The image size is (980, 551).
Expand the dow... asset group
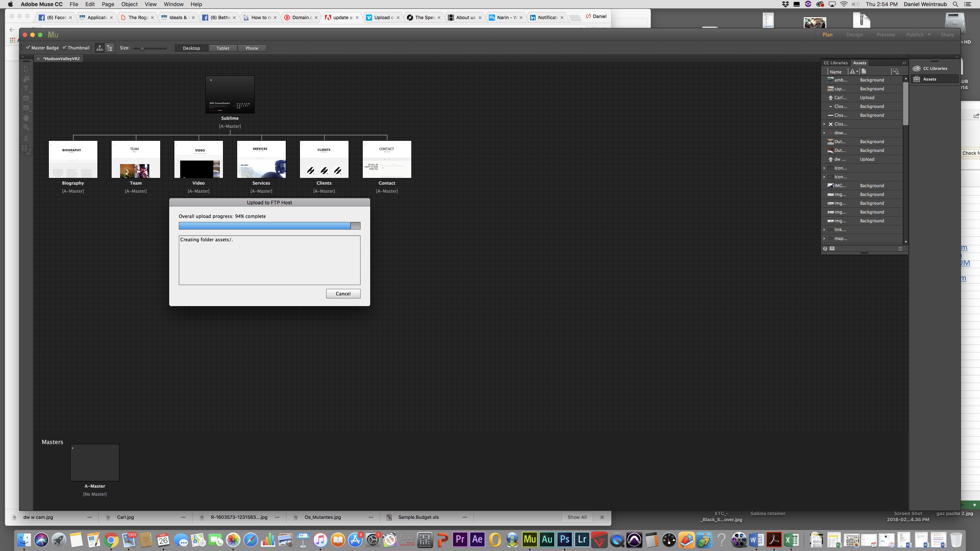[x=824, y=133]
